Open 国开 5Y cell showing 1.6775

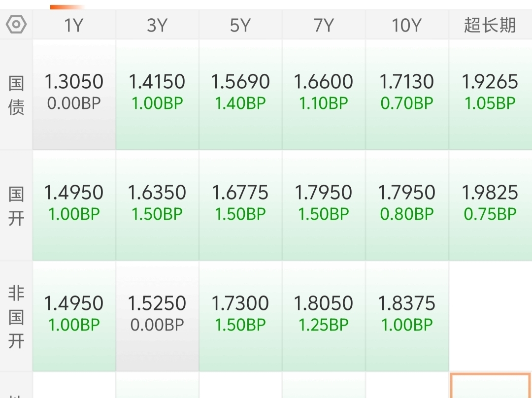pyautogui.click(x=240, y=205)
